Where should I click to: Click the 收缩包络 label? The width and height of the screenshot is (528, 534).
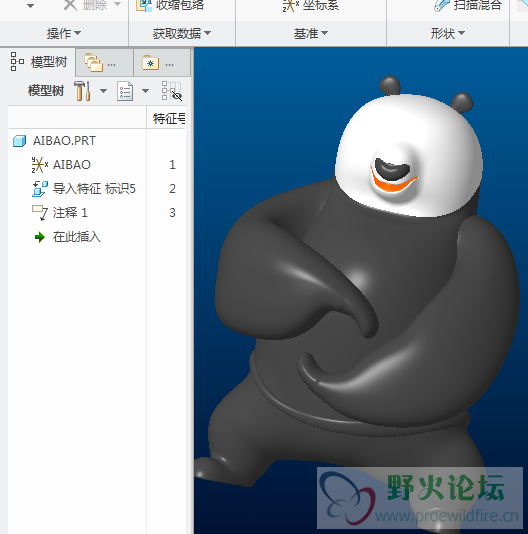(x=180, y=5)
